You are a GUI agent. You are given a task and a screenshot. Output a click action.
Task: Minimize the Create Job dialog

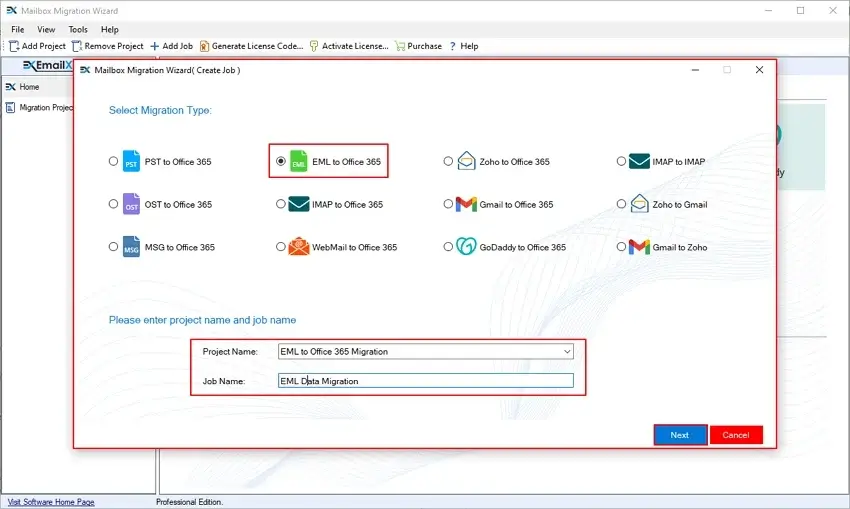click(695, 69)
